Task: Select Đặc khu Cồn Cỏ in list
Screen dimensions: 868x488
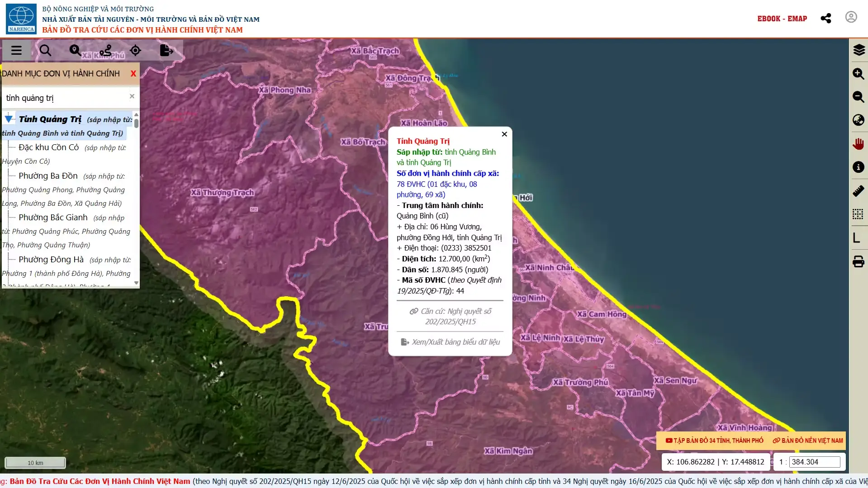Action: [x=49, y=147]
